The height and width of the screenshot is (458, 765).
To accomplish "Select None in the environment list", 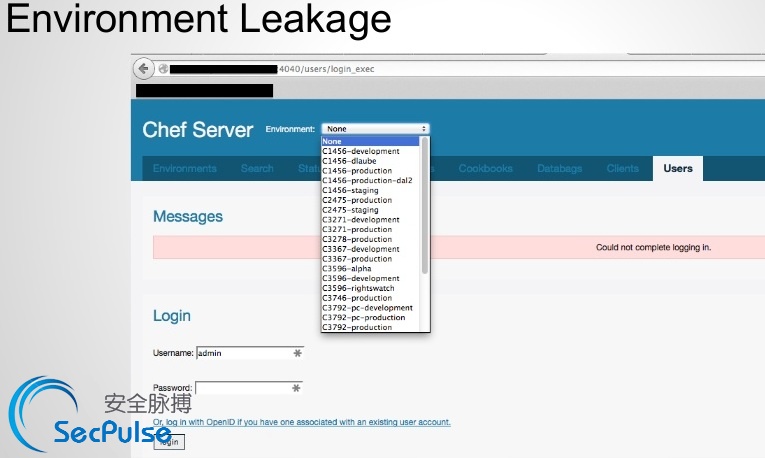I will [370, 141].
